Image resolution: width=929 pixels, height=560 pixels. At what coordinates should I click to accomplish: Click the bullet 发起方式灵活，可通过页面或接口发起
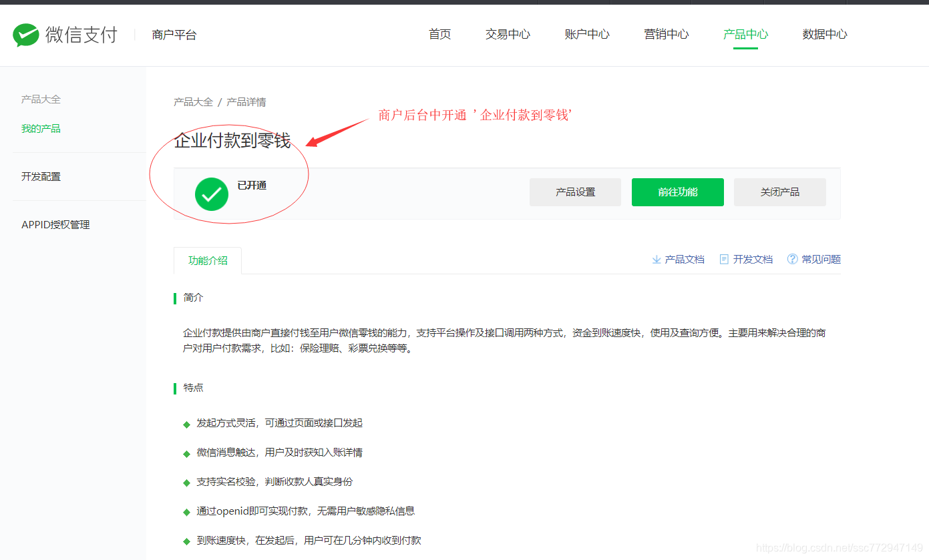point(280,423)
